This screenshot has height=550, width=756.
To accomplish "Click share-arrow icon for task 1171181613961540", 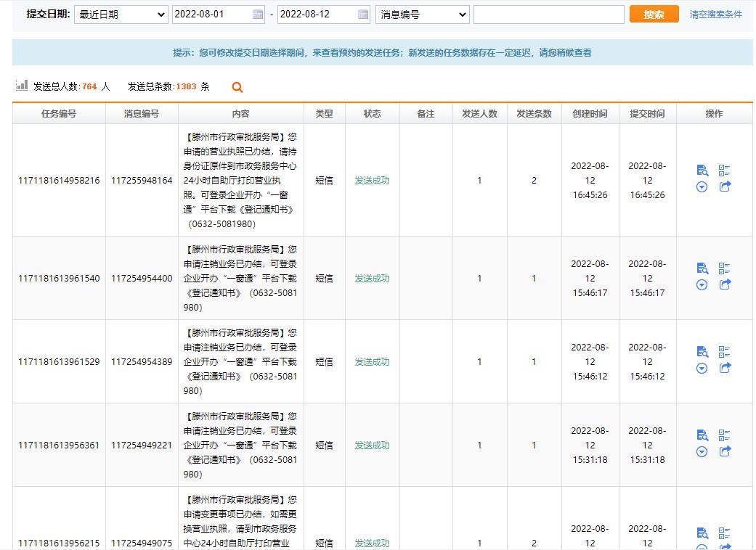I will coord(725,284).
